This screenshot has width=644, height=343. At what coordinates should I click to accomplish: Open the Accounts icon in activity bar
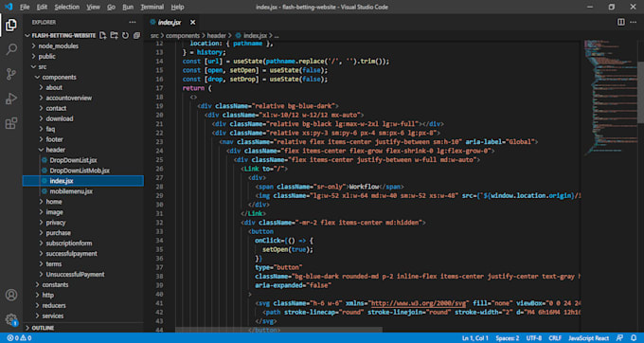(11, 295)
